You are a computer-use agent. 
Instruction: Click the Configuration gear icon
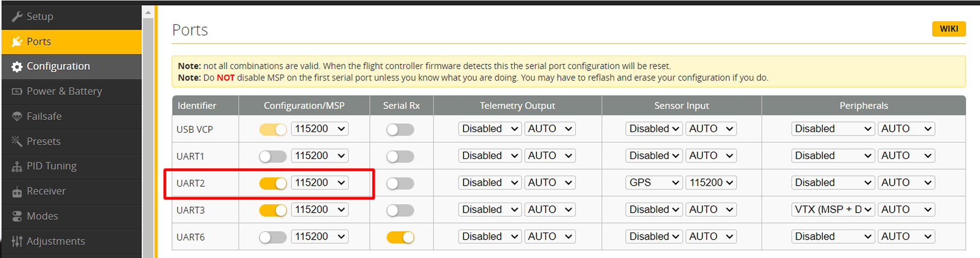(17, 67)
